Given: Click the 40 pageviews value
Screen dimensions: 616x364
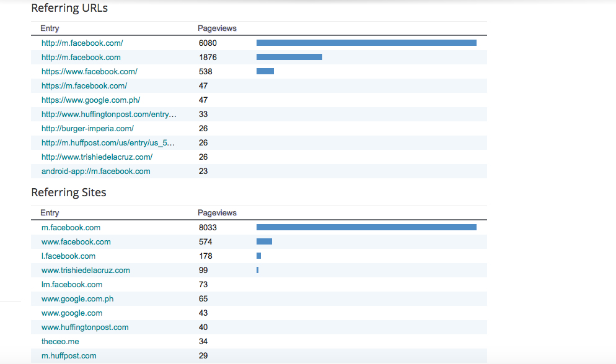Looking at the screenshot, I should point(203,327).
